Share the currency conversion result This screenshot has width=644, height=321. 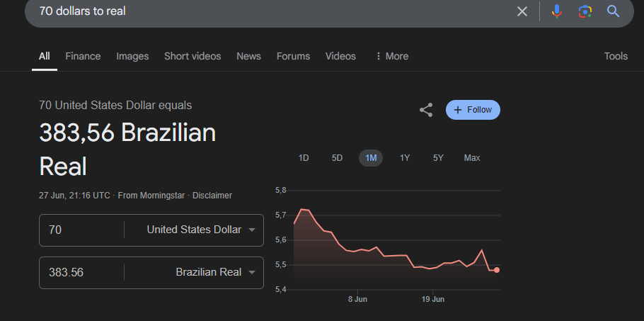click(x=426, y=110)
